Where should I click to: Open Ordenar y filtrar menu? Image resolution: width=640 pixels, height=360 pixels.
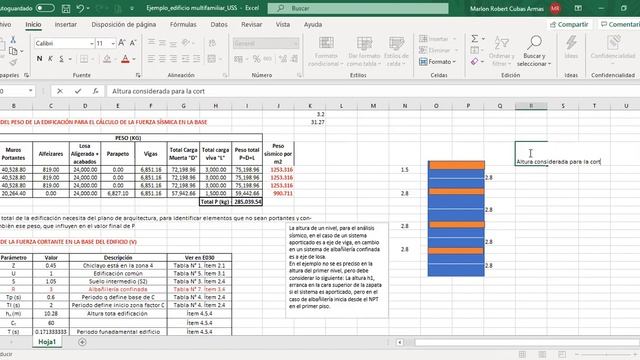pyautogui.click(x=501, y=51)
